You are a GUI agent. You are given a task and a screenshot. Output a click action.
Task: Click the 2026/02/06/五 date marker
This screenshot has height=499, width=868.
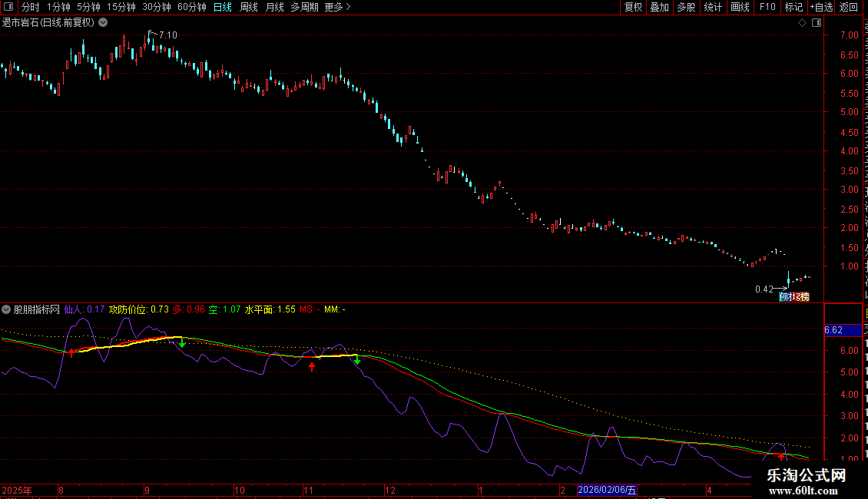click(608, 490)
